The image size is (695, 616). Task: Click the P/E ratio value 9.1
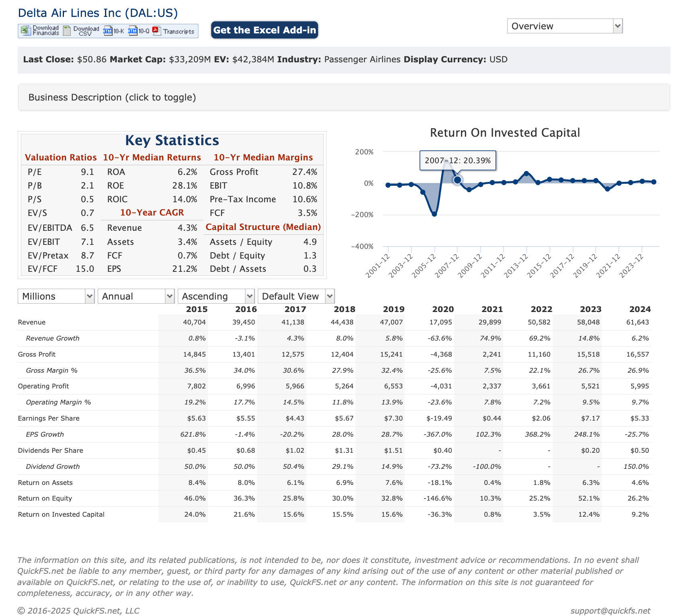87,172
